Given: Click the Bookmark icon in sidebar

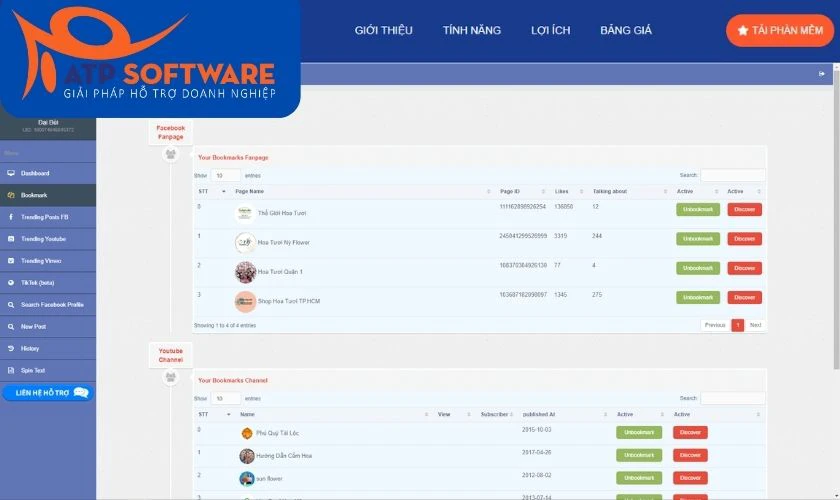Looking at the screenshot, I should click(x=11, y=195).
